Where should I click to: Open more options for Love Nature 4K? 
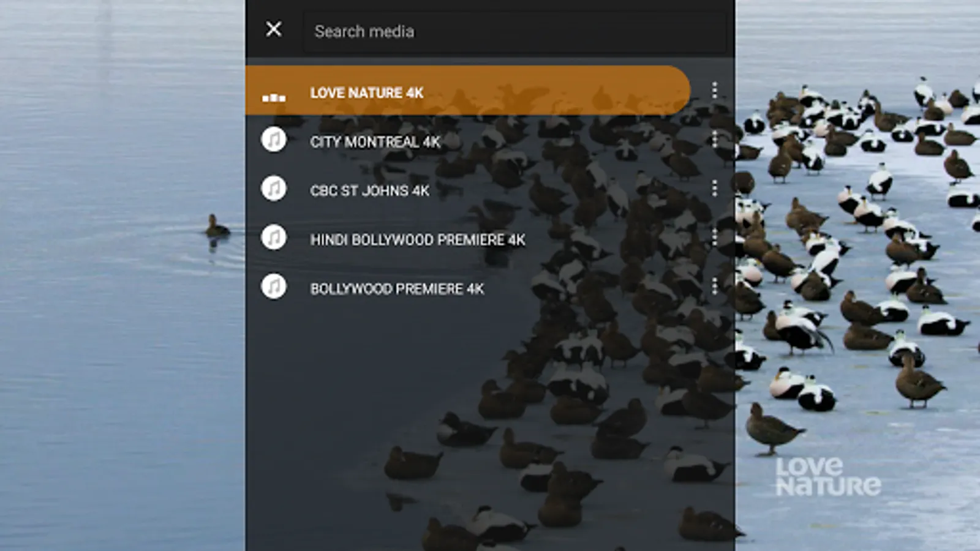point(714,91)
